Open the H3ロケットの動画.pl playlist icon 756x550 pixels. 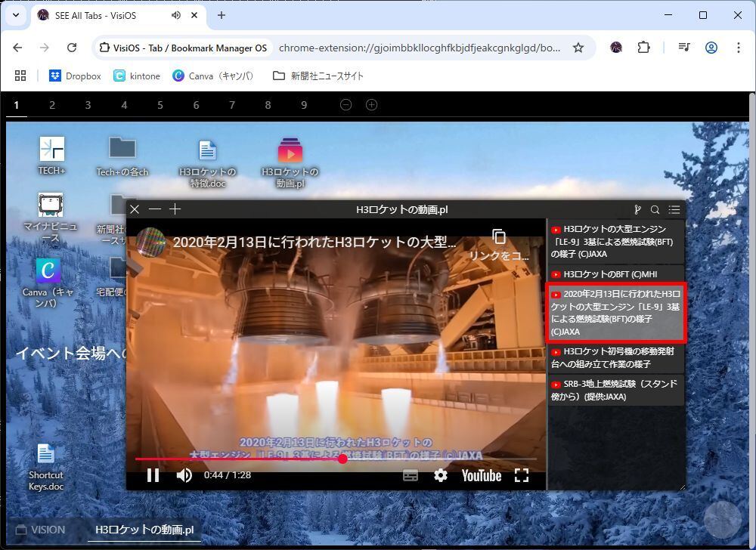(290, 163)
